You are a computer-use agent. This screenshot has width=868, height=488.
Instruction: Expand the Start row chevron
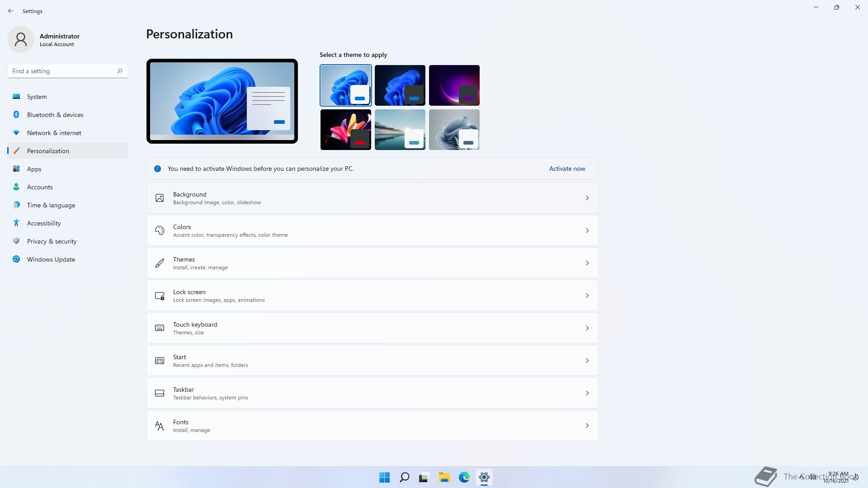coord(587,361)
